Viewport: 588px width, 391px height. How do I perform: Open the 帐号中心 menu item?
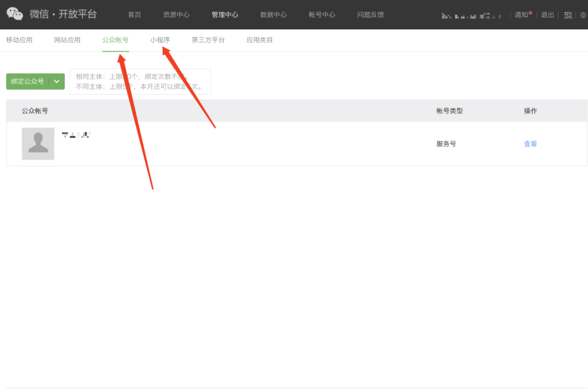tap(322, 15)
